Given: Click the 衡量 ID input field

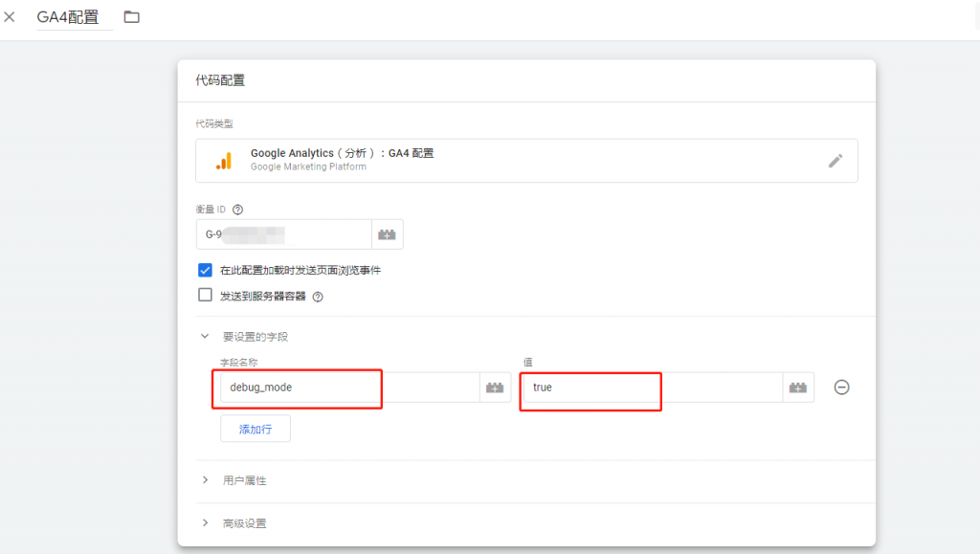Looking at the screenshot, I should pos(283,234).
